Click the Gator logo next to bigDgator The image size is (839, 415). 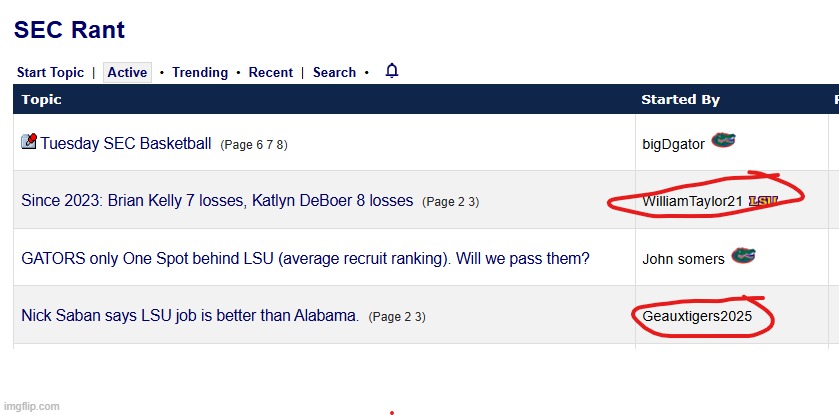[x=723, y=141]
